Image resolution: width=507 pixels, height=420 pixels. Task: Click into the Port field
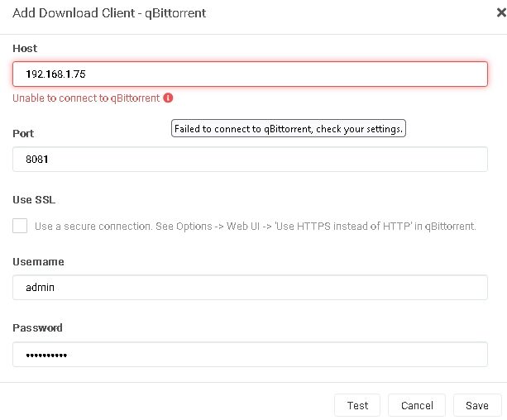[250, 160]
